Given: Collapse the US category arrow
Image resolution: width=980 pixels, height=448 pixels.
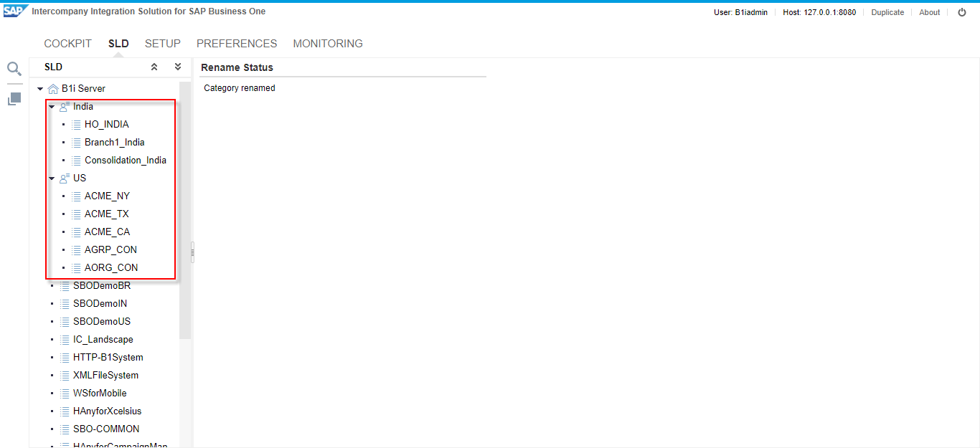Looking at the screenshot, I should [x=52, y=178].
